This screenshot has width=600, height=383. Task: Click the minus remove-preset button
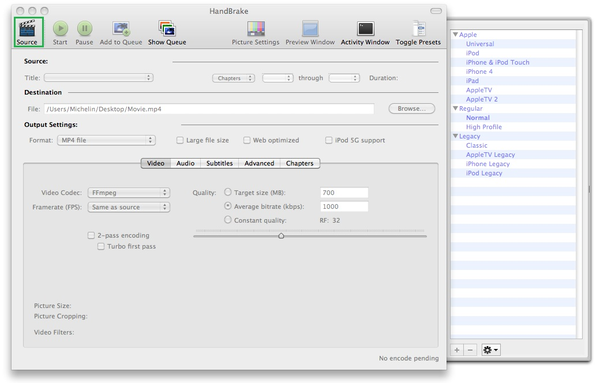(x=470, y=350)
